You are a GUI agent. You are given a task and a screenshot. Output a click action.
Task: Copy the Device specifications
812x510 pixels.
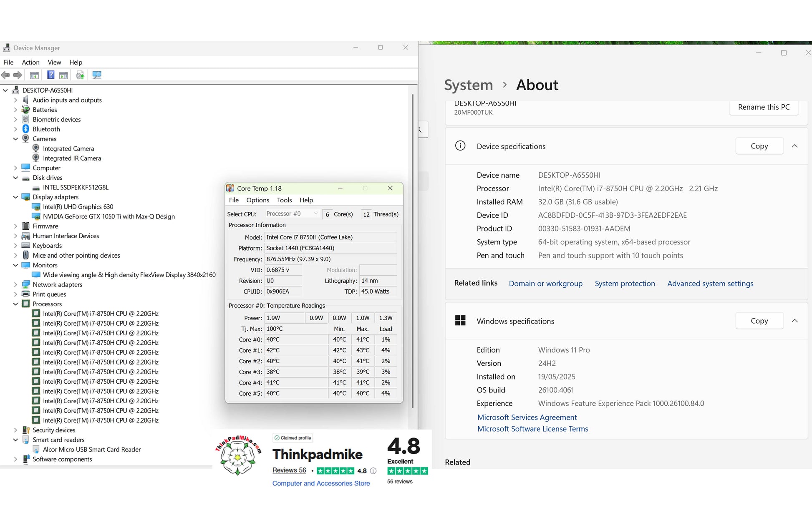pyautogui.click(x=759, y=146)
